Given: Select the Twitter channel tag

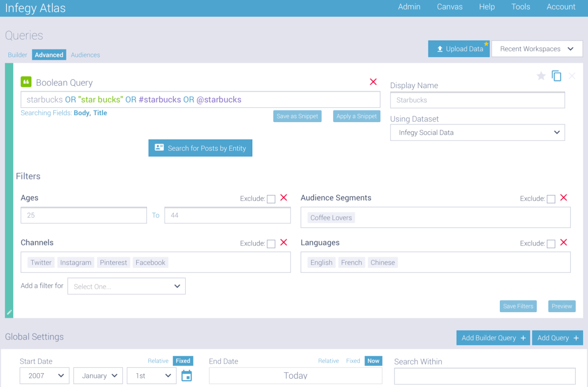Looking at the screenshot, I should (x=41, y=263).
